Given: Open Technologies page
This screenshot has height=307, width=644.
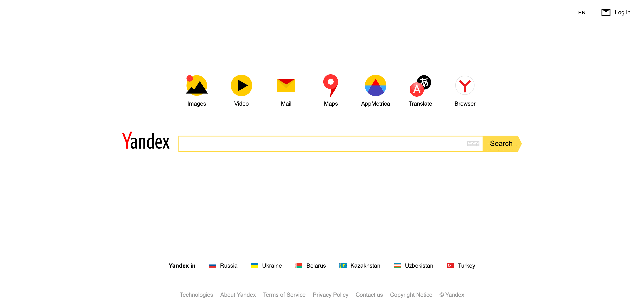Looking at the screenshot, I should (196, 295).
